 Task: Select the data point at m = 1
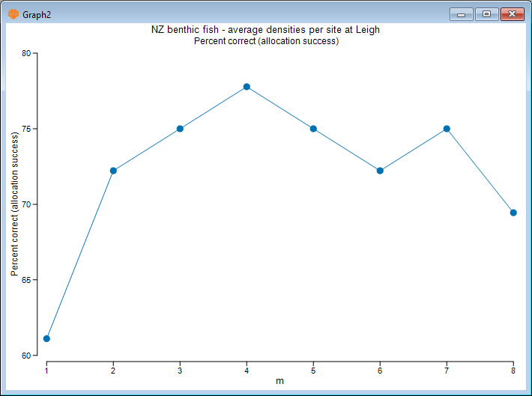click(46, 338)
